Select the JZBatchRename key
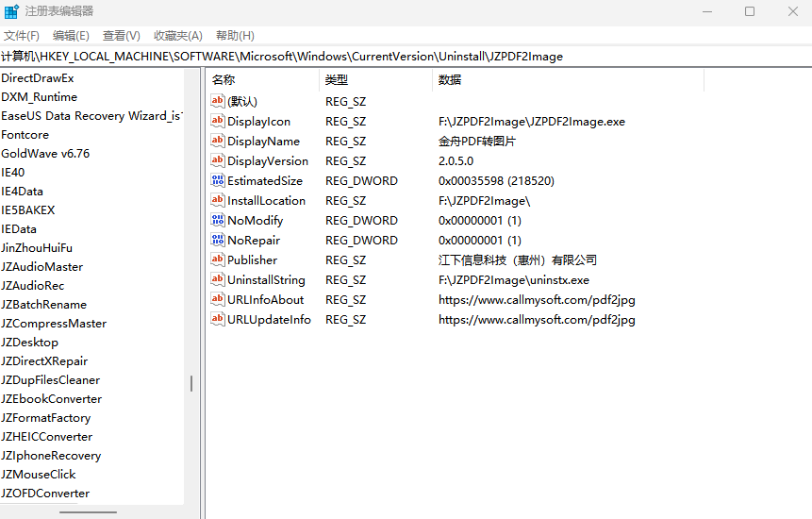The width and height of the screenshot is (812, 519). [x=44, y=305]
